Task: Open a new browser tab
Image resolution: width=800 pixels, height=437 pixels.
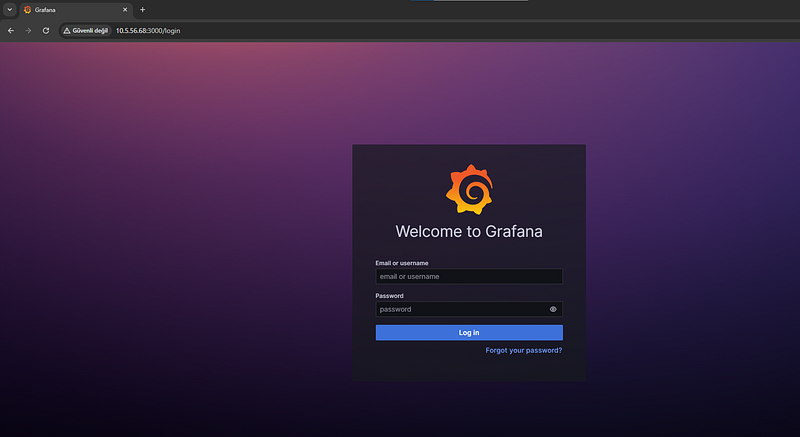Action: pyautogui.click(x=142, y=10)
